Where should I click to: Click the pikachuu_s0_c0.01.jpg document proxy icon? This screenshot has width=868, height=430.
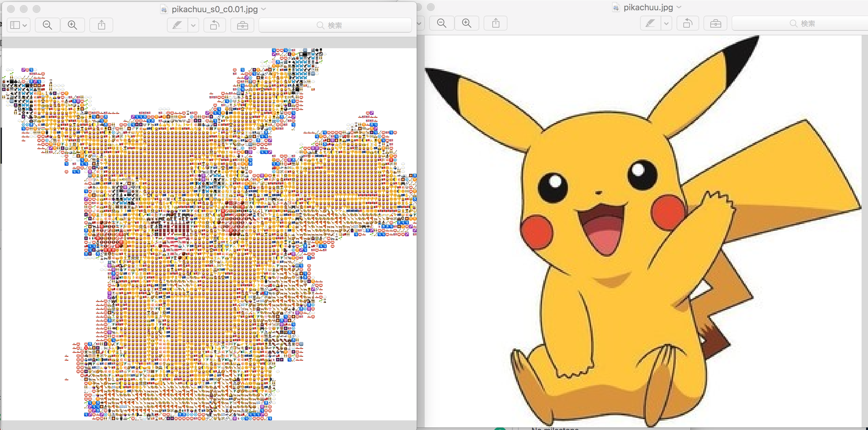(164, 9)
